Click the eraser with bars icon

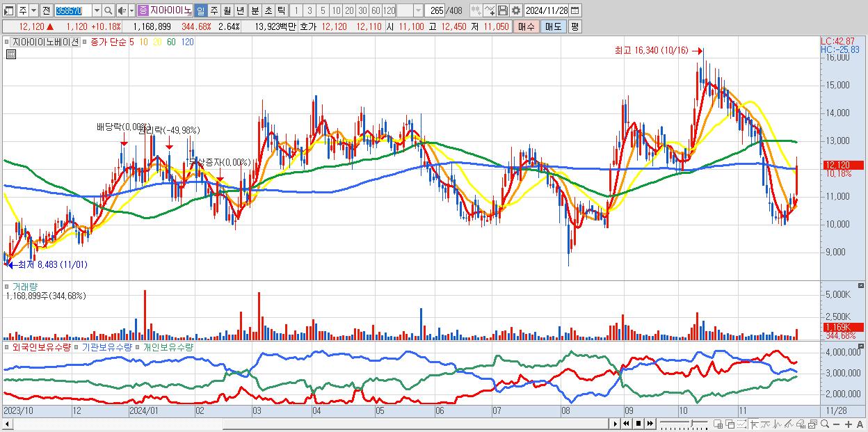(x=801, y=424)
